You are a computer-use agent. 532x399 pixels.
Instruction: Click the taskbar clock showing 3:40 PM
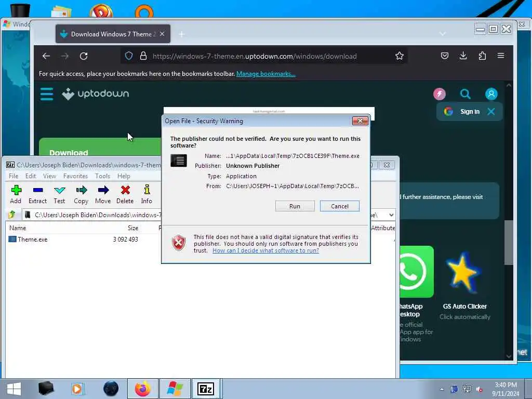pyautogui.click(x=506, y=389)
